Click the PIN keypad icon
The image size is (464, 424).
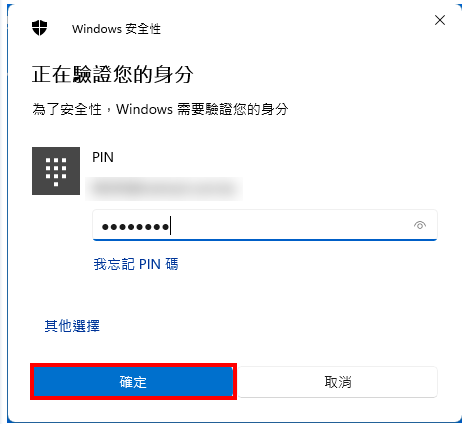point(56,171)
